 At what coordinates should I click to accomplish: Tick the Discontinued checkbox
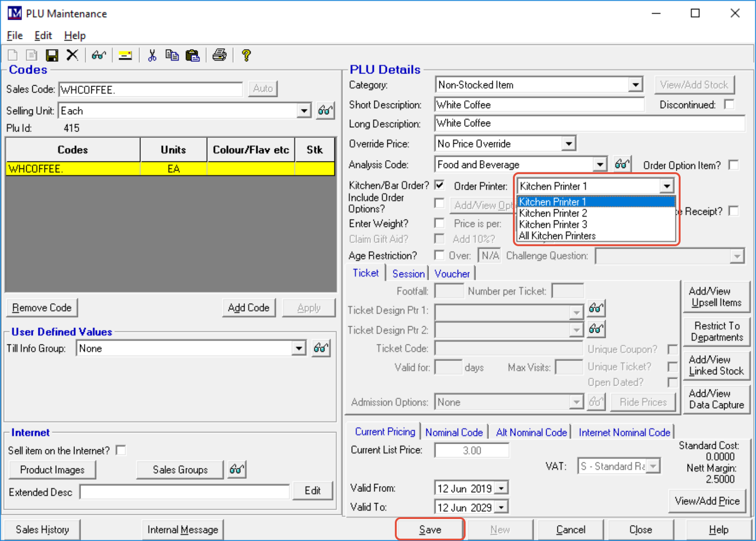729,104
